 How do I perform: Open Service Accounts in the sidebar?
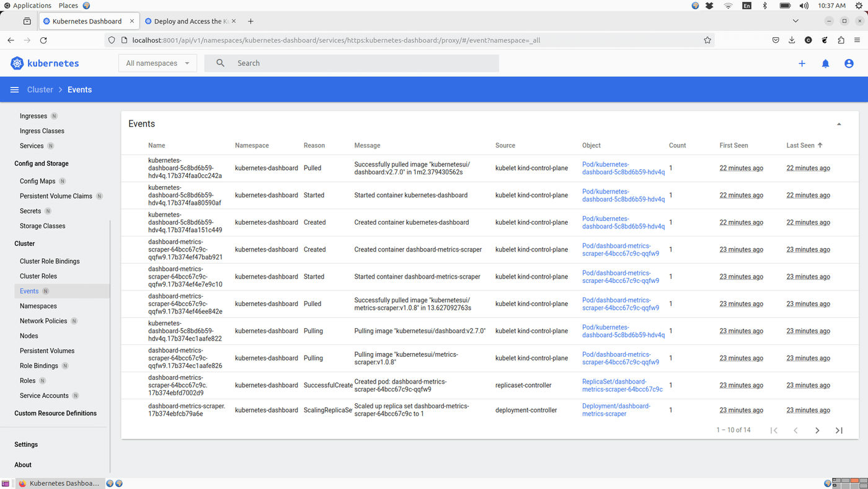[x=44, y=395]
